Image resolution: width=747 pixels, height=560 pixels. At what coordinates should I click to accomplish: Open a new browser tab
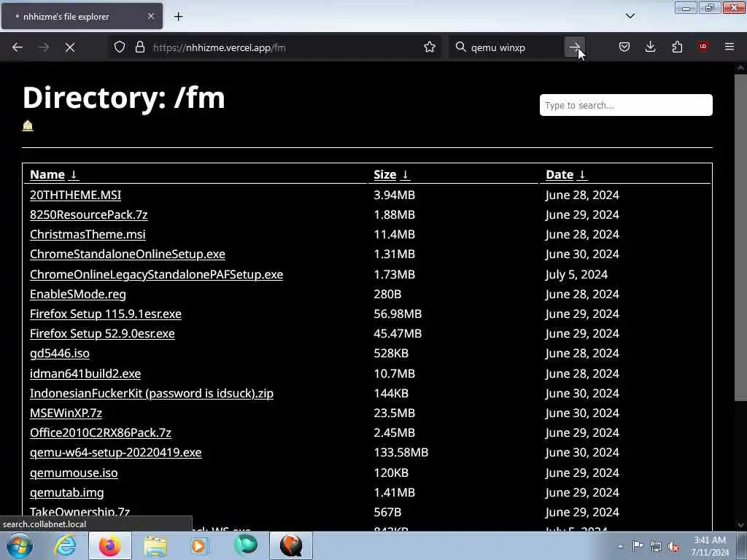pyautogui.click(x=178, y=17)
